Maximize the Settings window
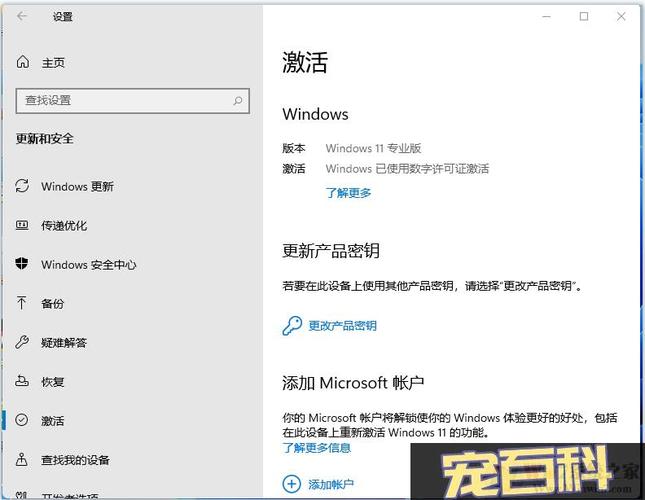The image size is (645, 500). (584, 16)
